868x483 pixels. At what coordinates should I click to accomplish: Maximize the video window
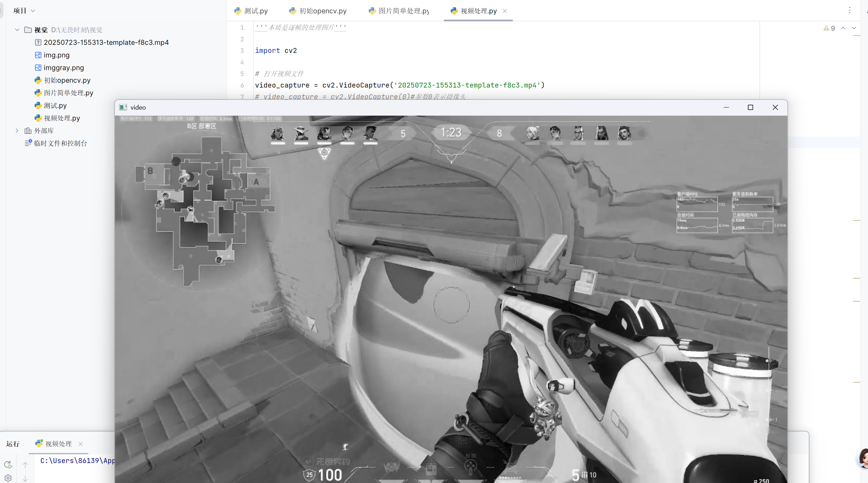(x=750, y=108)
